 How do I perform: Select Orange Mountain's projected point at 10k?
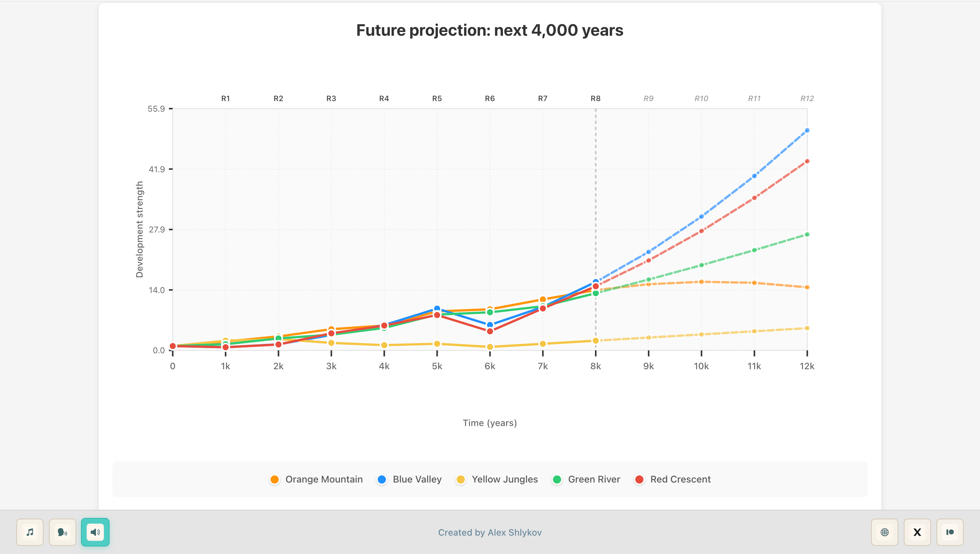tap(701, 282)
